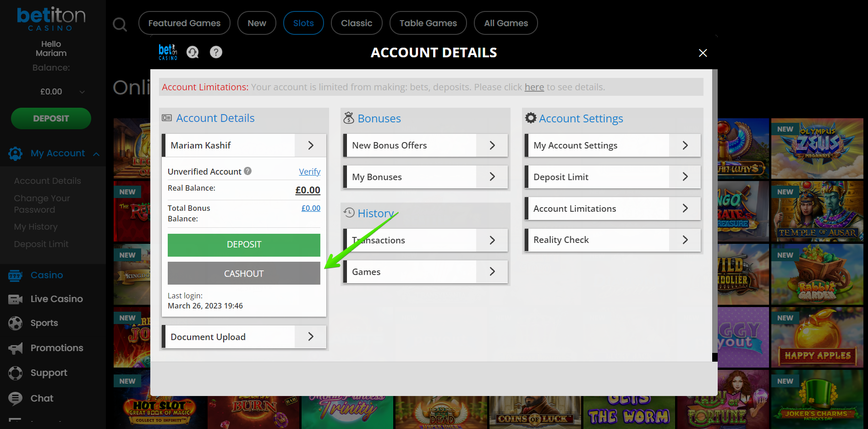Click the Chat bubble icon

tap(15, 398)
